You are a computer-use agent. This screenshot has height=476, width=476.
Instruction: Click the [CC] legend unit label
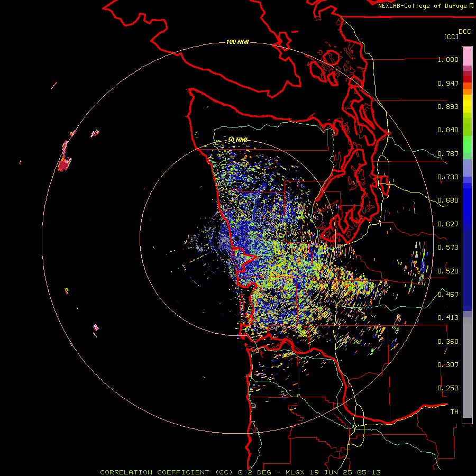tap(451, 36)
